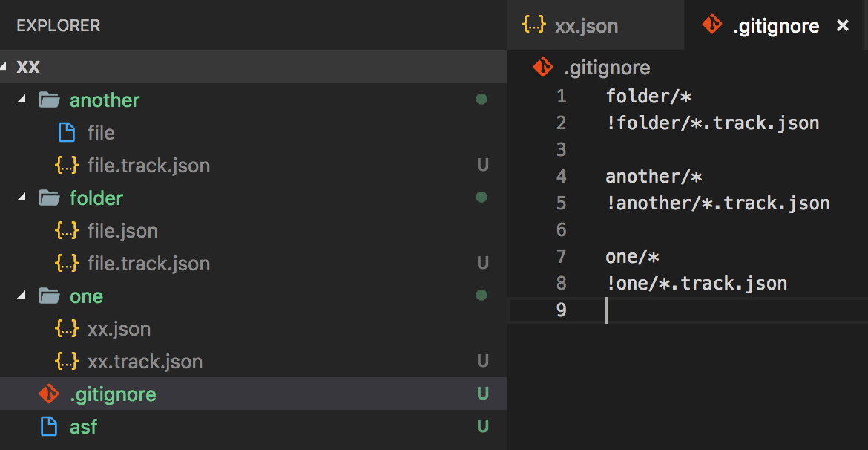Image resolution: width=868 pixels, height=450 pixels.
Task: Collapse the folder directory arrow
Action: (x=22, y=198)
